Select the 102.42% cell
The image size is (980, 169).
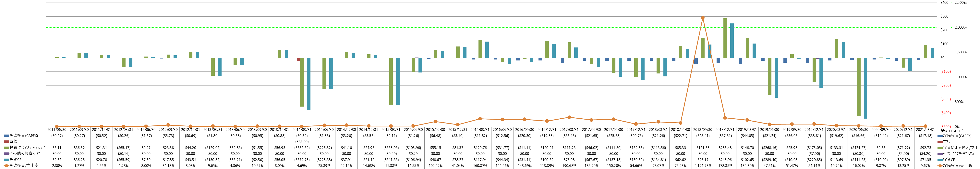click(436, 166)
